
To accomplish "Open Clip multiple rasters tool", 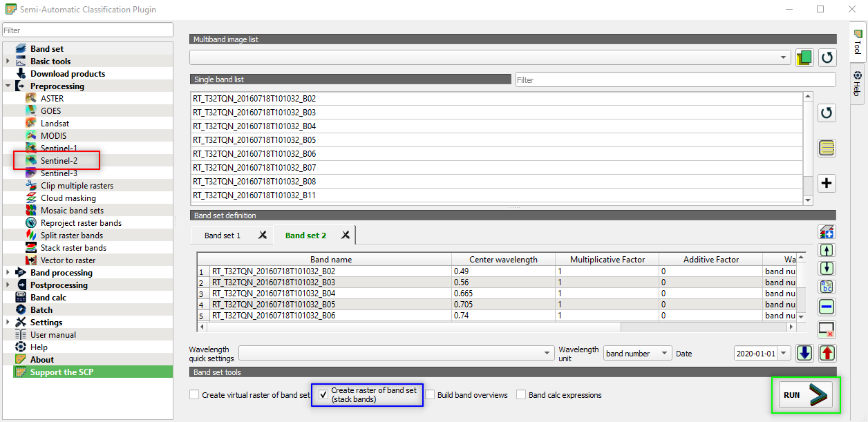I will point(77,186).
